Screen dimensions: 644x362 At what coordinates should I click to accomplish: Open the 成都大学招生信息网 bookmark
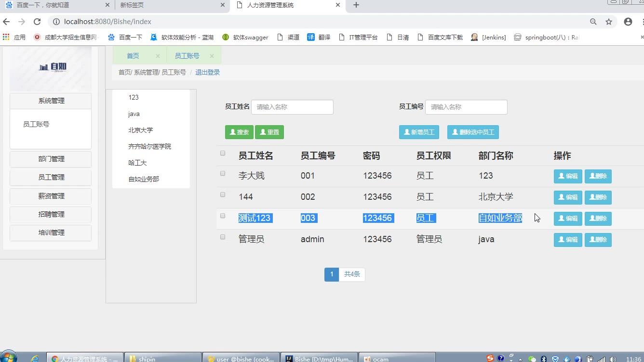[x=66, y=37]
